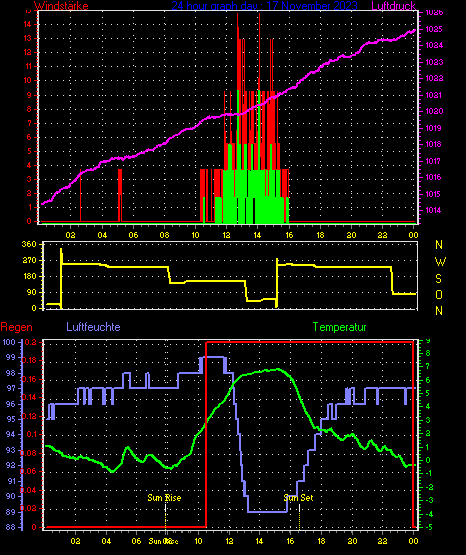The image size is (466, 555).
Task: Click the green Temperatur label
Action: point(339,327)
